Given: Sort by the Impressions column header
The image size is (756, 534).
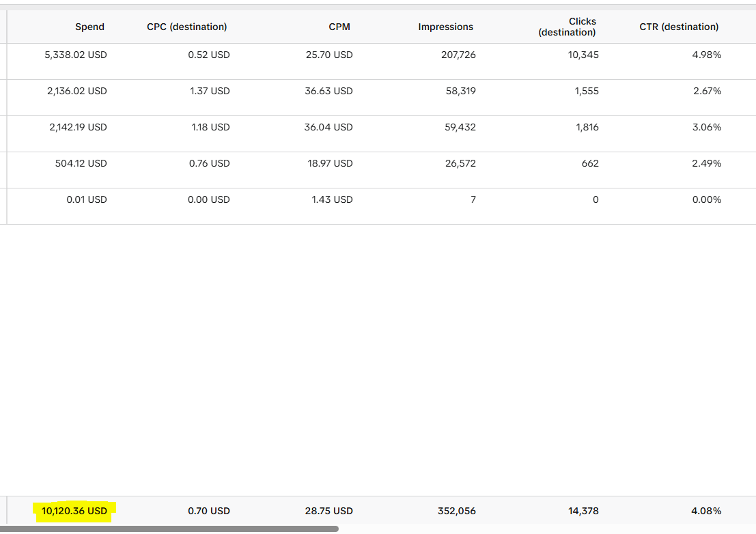Looking at the screenshot, I should pyautogui.click(x=445, y=27).
